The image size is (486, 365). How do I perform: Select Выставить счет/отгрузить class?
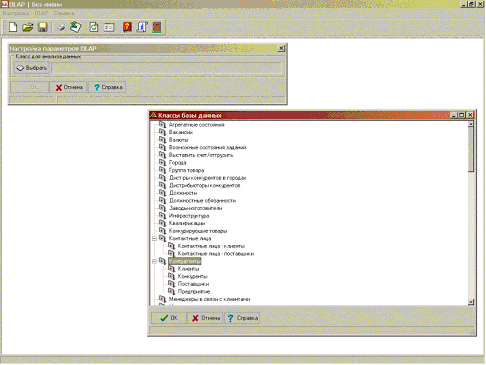coord(201,155)
